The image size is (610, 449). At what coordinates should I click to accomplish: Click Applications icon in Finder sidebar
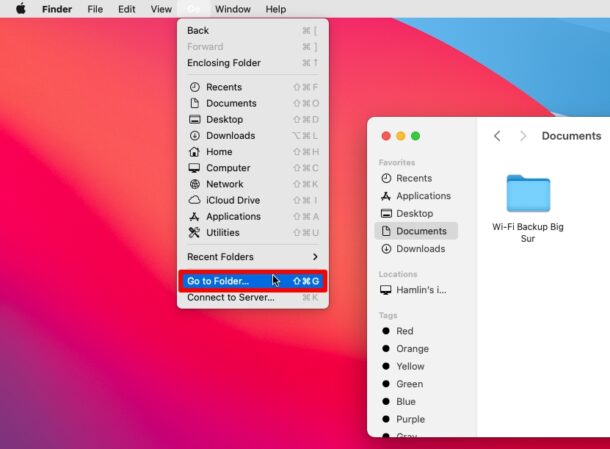coord(386,196)
